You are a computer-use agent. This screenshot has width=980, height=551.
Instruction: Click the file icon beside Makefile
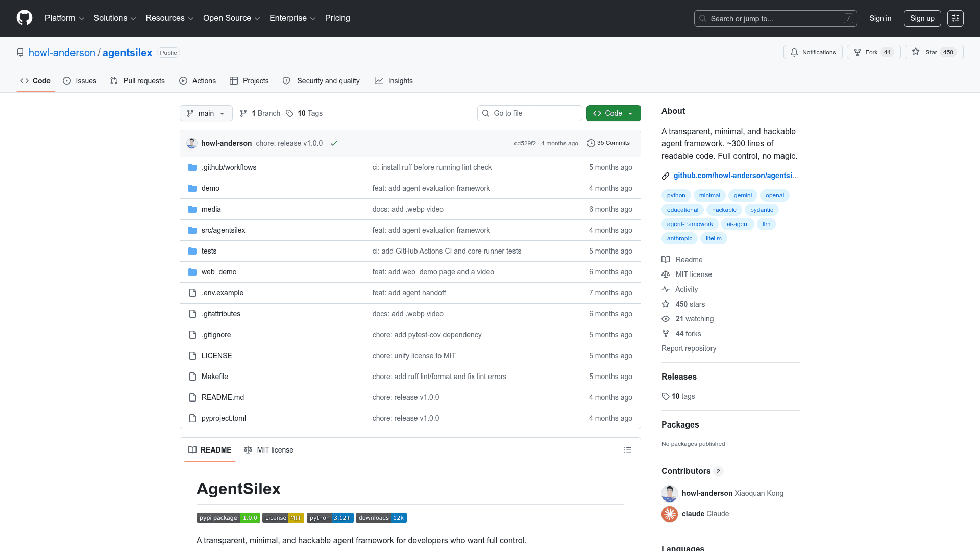tap(192, 377)
